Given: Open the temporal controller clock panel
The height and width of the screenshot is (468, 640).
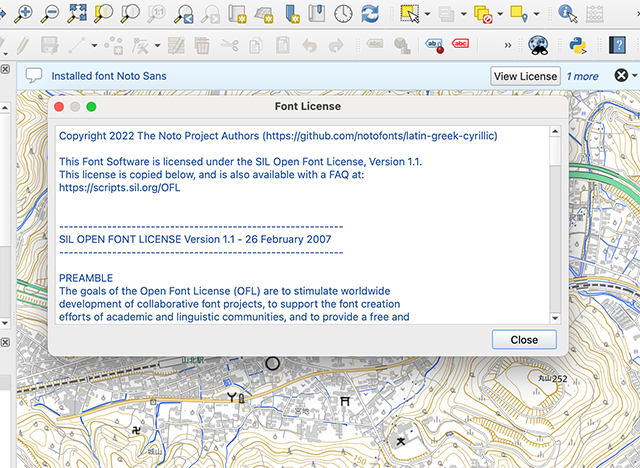Looking at the screenshot, I should pos(343,14).
